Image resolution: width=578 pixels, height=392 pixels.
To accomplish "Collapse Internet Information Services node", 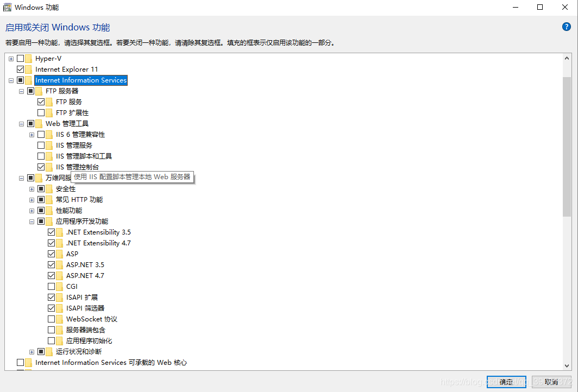I will pyautogui.click(x=11, y=80).
